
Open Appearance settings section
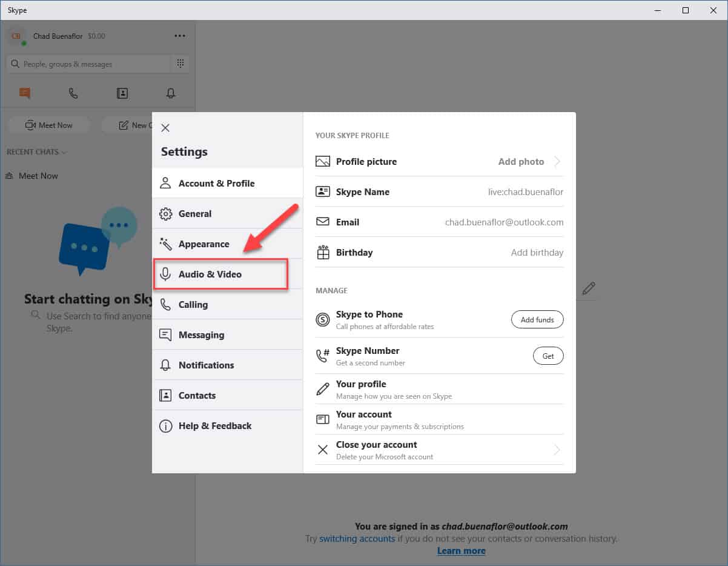pyautogui.click(x=227, y=244)
